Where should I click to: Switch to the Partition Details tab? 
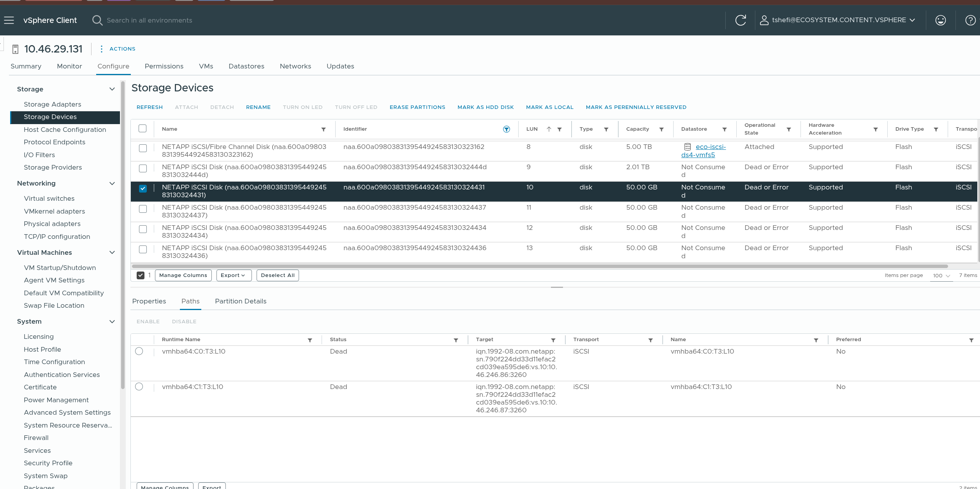click(x=240, y=301)
